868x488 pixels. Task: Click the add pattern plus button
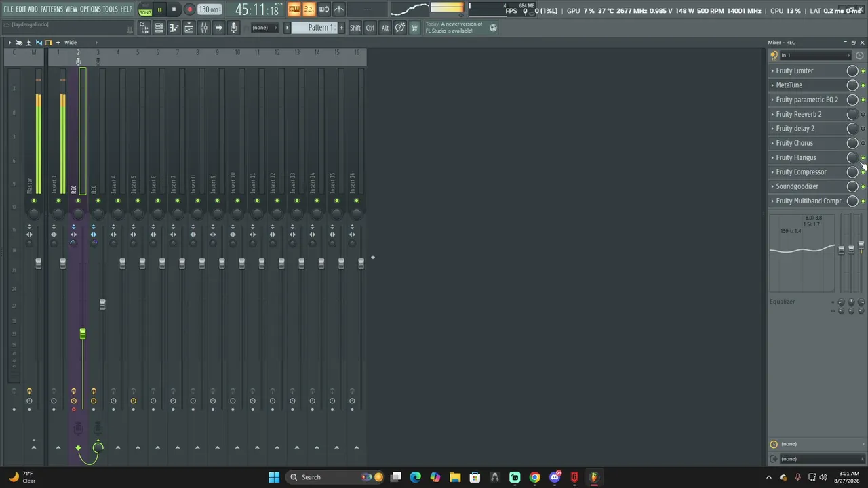click(x=341, y=28)
